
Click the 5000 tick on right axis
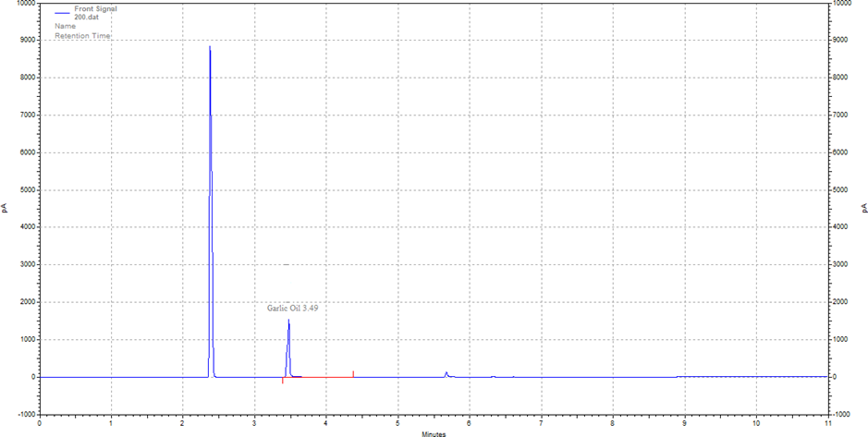(843, 190)
